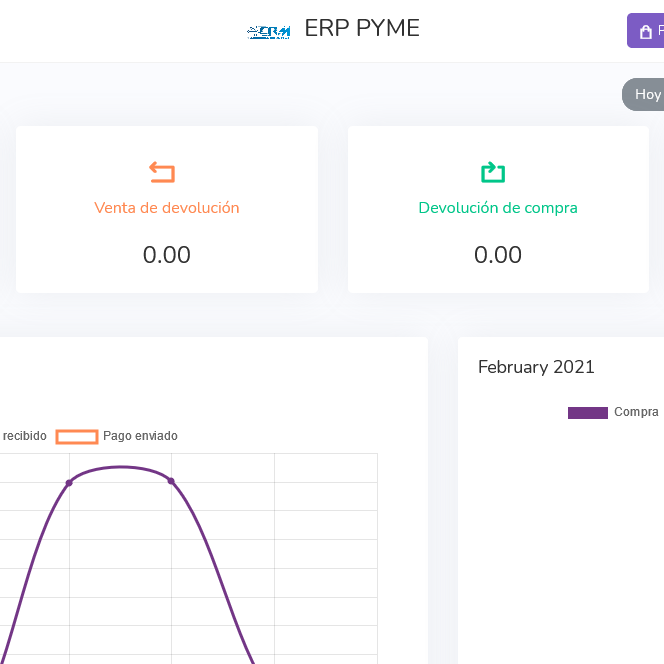The height and width of the screenshot is (664, 664).
Task: Click the purple curve at its top
Action: coord(120,467)
